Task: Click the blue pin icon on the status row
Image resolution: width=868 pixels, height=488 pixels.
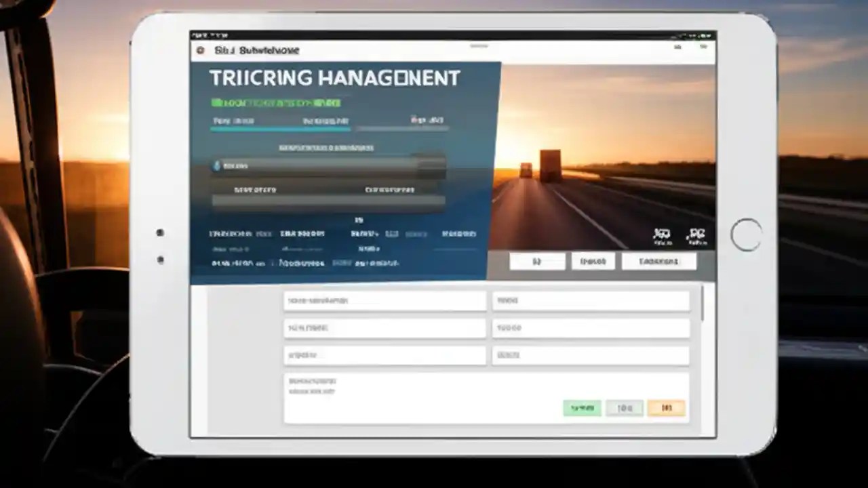Action: (x=218, y=165)
